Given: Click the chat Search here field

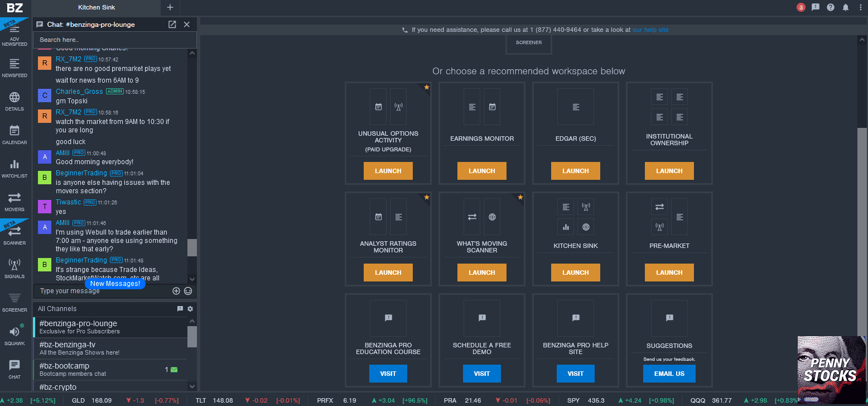Looking at the screenshot, I should click(115, 40).
